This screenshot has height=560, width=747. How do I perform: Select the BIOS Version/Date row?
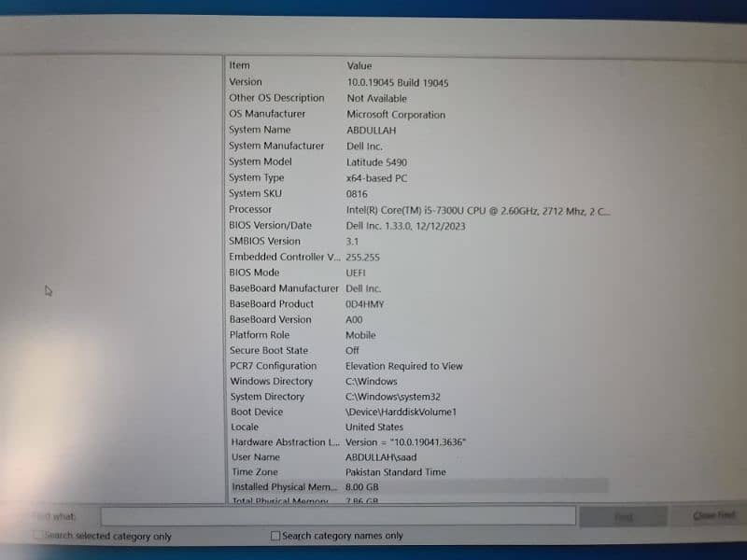(271, 226)
